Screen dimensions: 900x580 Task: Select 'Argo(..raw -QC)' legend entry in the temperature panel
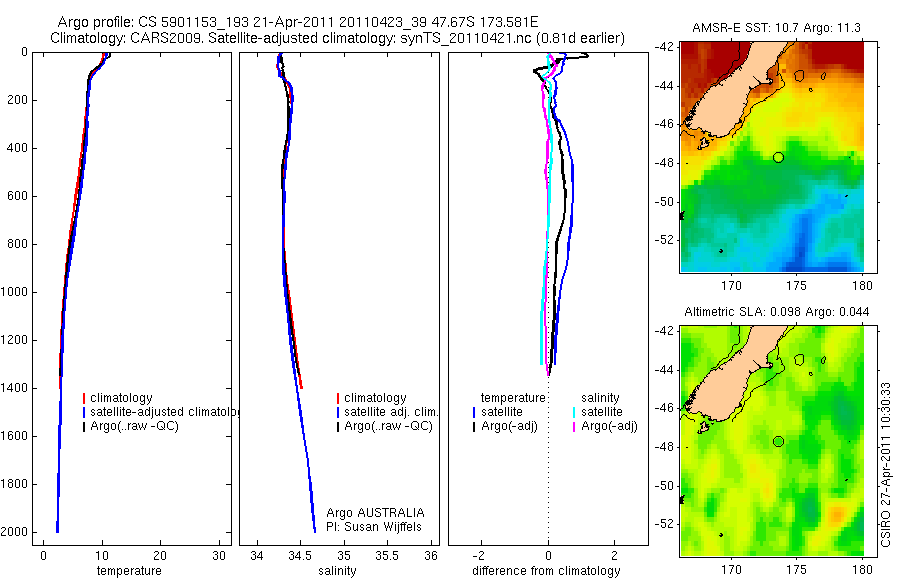(134, 426)
